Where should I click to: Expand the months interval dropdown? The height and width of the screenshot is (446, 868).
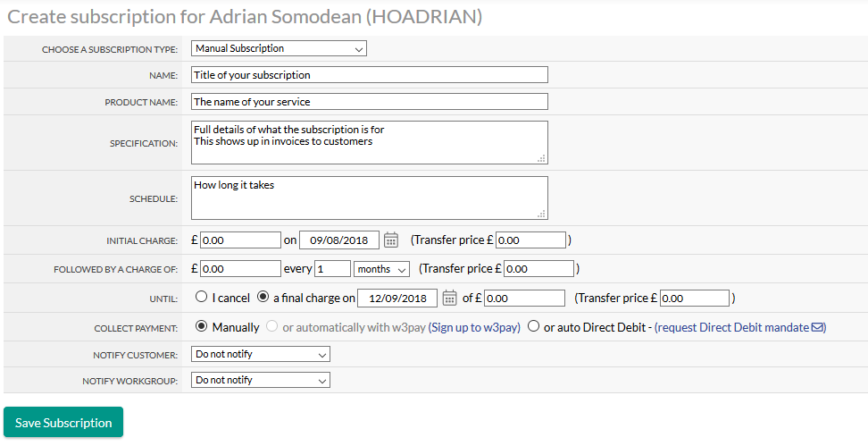pyautogui.click(x=381, y=268)
